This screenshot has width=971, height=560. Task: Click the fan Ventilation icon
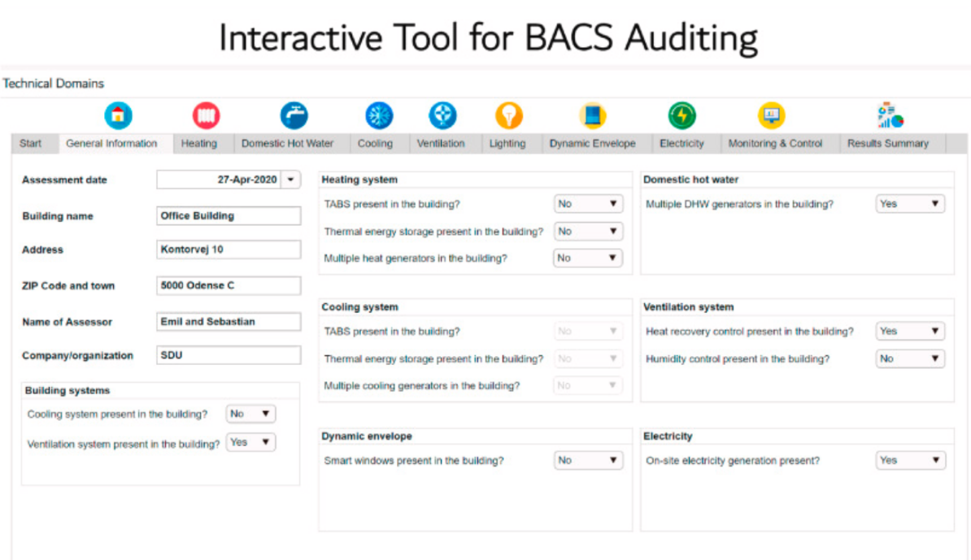[442, 115]
